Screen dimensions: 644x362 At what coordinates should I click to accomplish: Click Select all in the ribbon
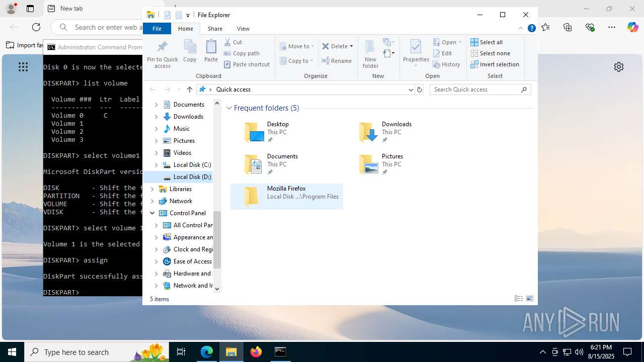tap(487, 42)
